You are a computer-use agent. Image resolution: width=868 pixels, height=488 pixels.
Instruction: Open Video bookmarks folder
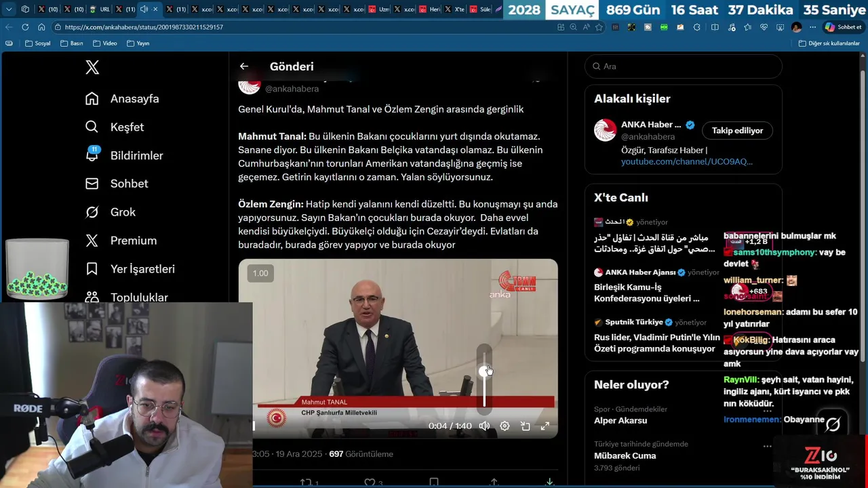(x=105, y=43)
